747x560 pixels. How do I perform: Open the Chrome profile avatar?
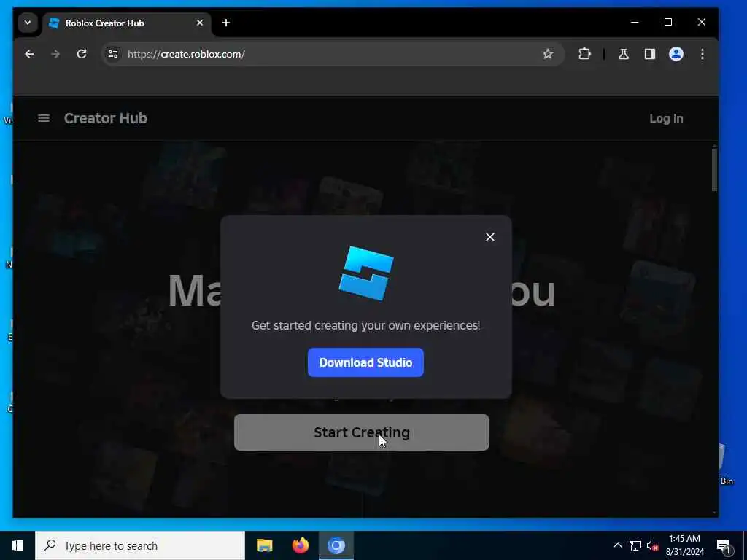tap(676, 54)
